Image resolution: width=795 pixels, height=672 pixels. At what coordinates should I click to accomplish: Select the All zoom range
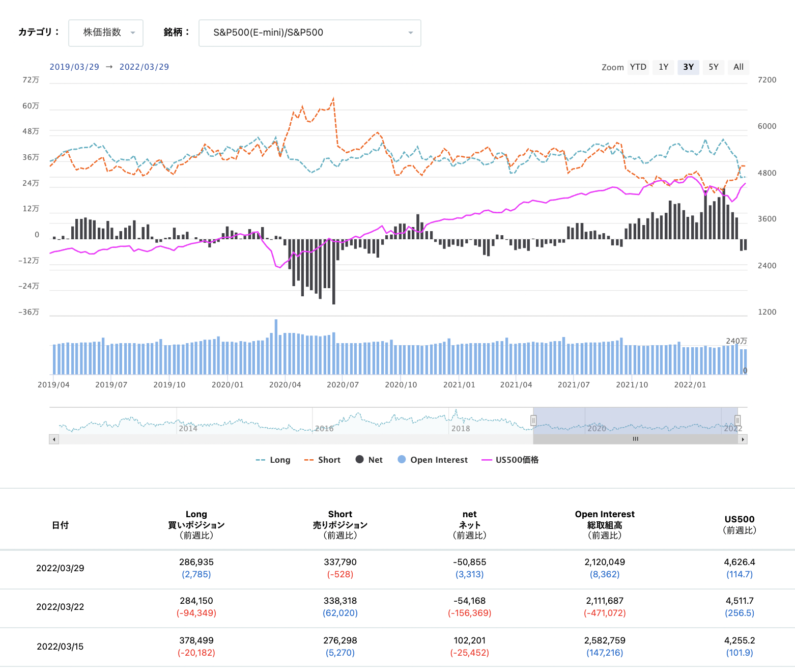point(739,67)
